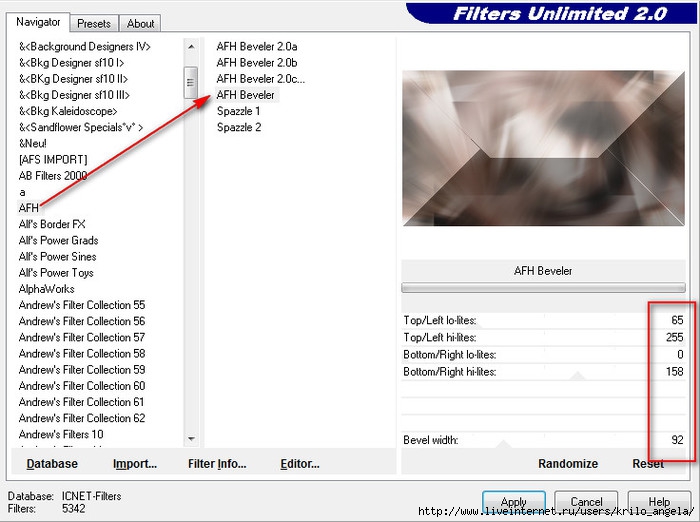
Task: Click the Import... button
Action: (135, 464)
